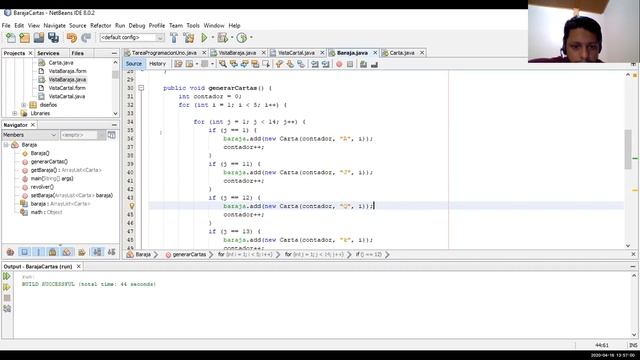Image resolution: width=640 pixels, height=360 pixels.
Task: Click the Shift Line Right icon
Action: [x=325, y=64]
